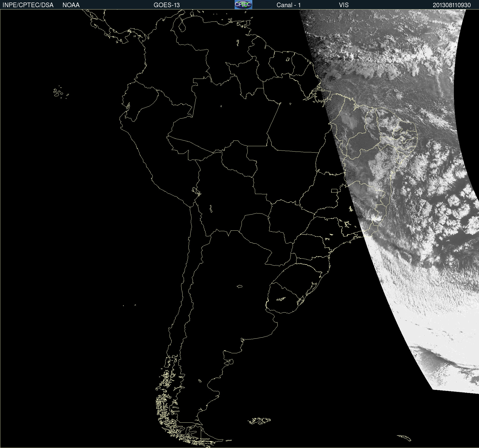479x448 pixels.
Task: Click the 201308110930 timestamp
Action: point(452,5)
